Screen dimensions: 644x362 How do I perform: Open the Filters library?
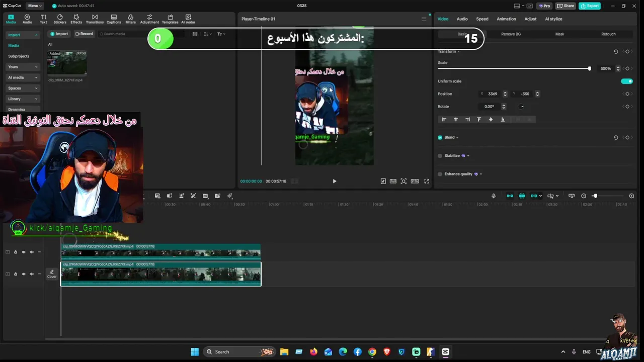tap(130, 19)
